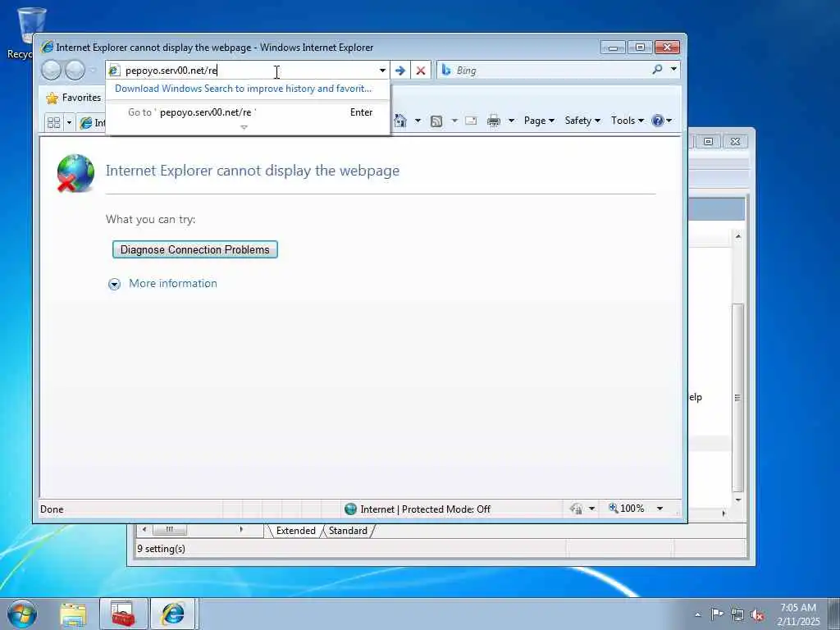Click the Windows Start orb
840x630 pixels.
(x=22, y=614)
